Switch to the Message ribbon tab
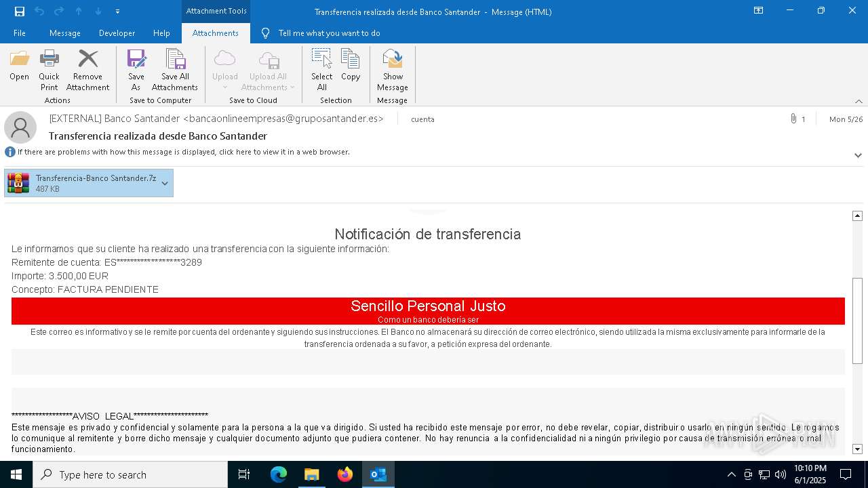Viewport: 868px width, 488px height. coord(65,33)
